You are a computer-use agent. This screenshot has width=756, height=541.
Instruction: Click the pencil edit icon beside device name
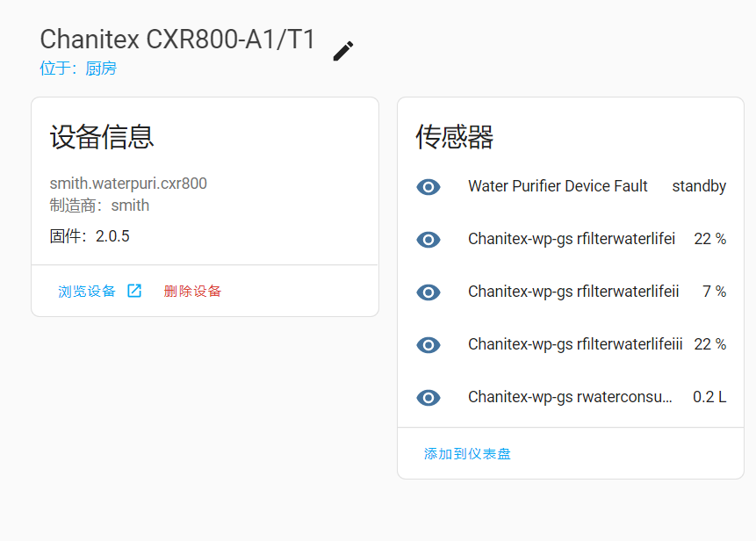click(343, 51)
